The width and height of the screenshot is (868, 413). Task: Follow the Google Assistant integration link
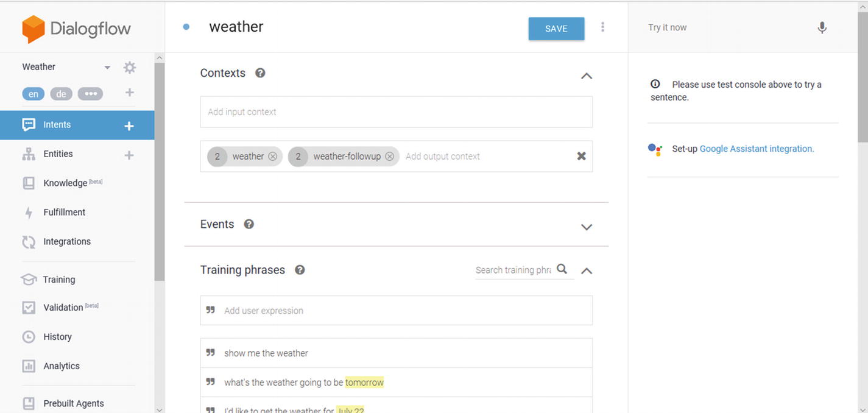click(757, 149)
